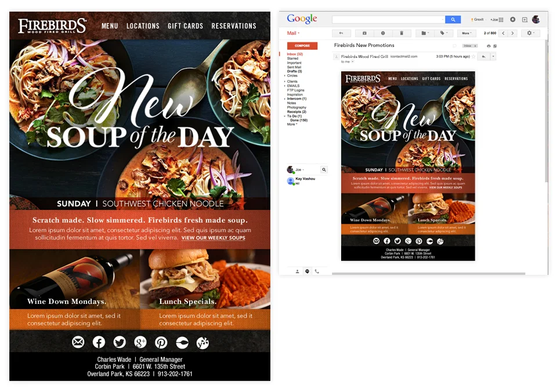
Task: Click Pinterest icon in Gmail email preview
Action: (x=419, y=241)
